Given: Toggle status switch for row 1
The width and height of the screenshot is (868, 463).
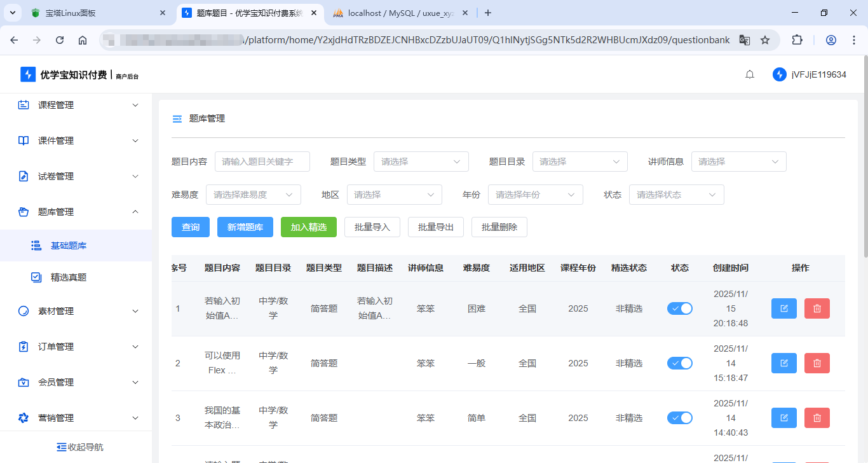Looking at the screenshot, I should point(679,308).
